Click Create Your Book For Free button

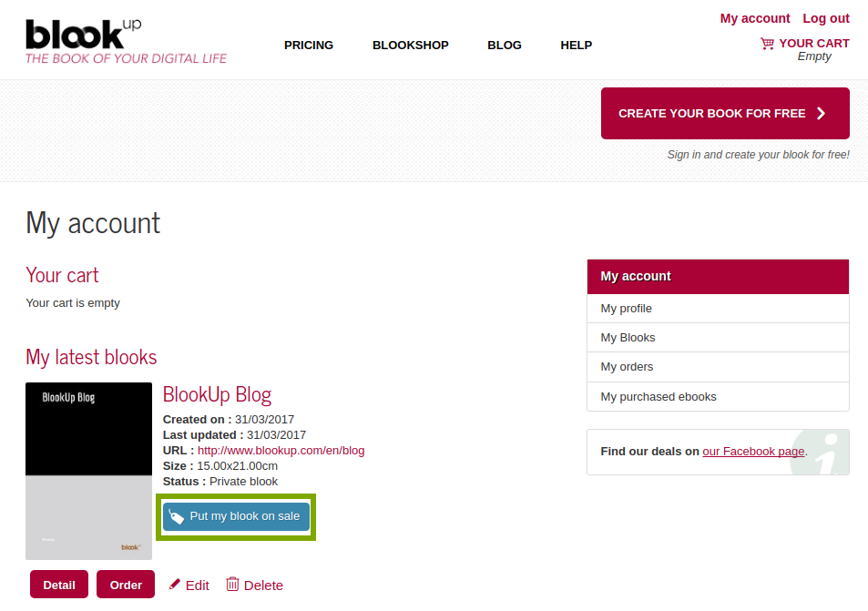tap(725, 114)
